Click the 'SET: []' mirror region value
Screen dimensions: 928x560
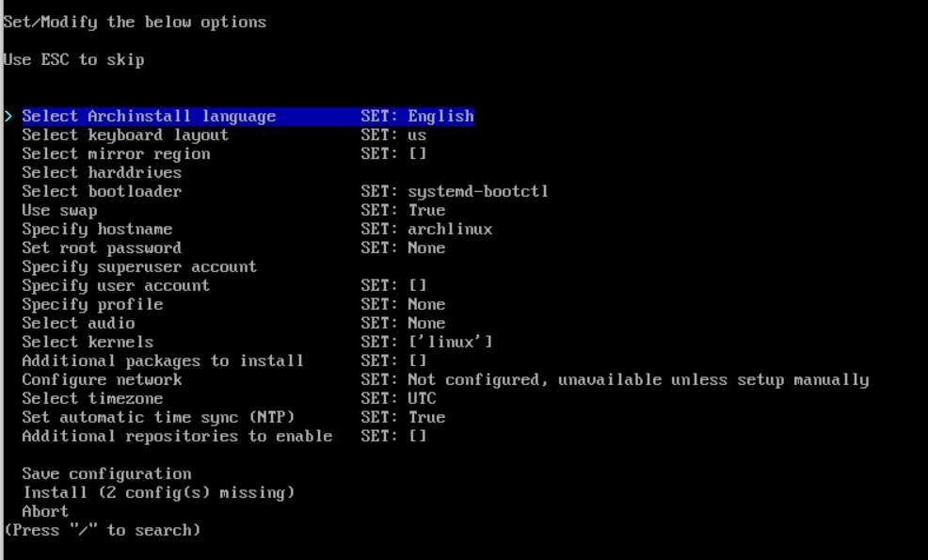(393, 154)
